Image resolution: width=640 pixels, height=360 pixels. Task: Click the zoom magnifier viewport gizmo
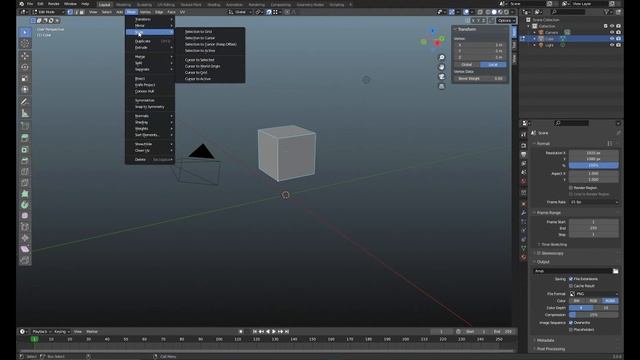click(x=442, y=57)
